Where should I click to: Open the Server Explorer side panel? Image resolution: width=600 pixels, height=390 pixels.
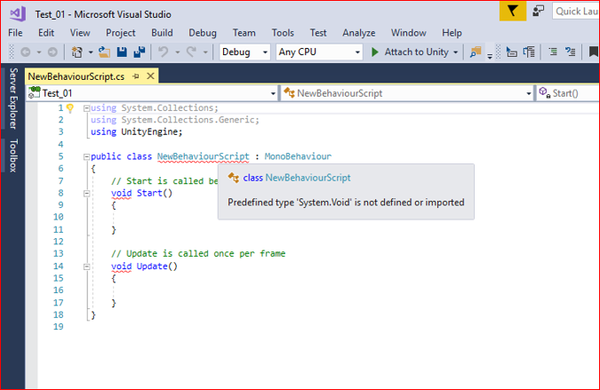13,98
